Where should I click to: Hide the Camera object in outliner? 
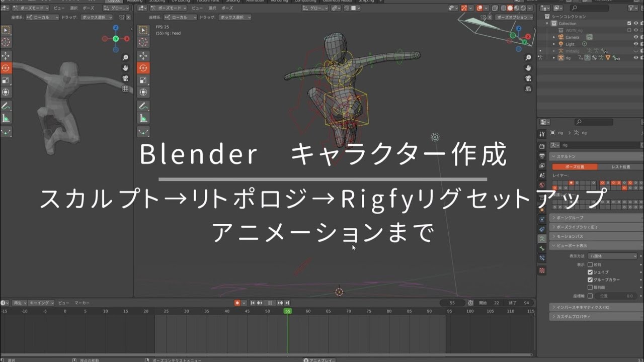tap(635, 37)
